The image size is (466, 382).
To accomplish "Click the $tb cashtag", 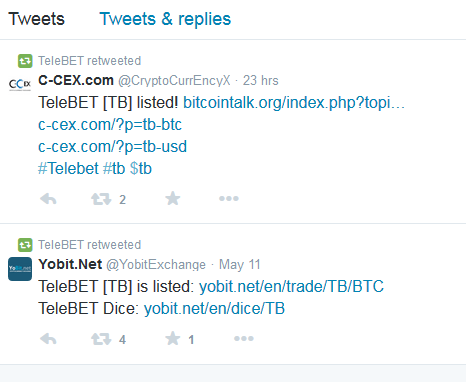I will tap(141, 168).
